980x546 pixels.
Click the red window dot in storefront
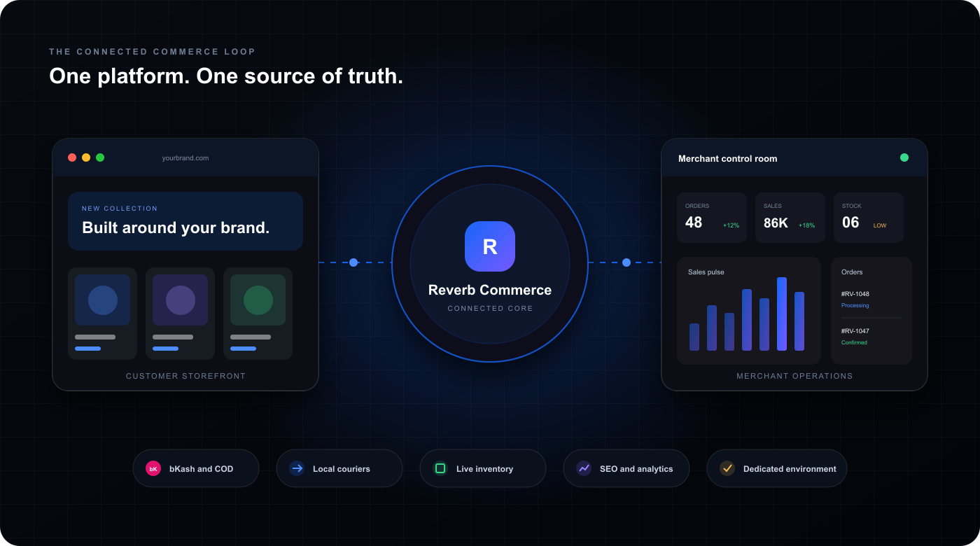[x=72, y=157]
